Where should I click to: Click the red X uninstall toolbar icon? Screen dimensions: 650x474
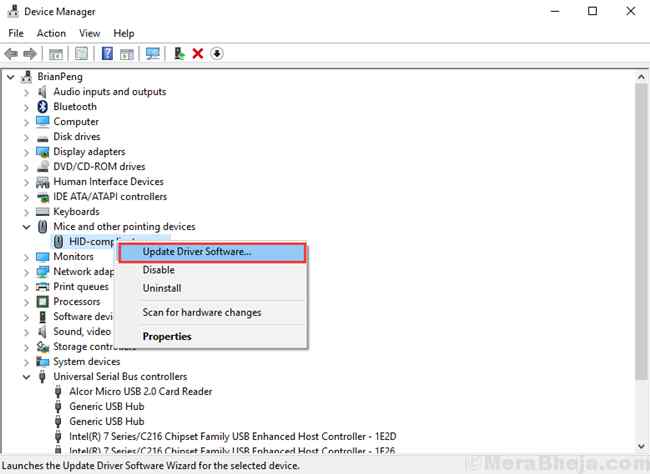pyautogui.click(x=198, y=53)
